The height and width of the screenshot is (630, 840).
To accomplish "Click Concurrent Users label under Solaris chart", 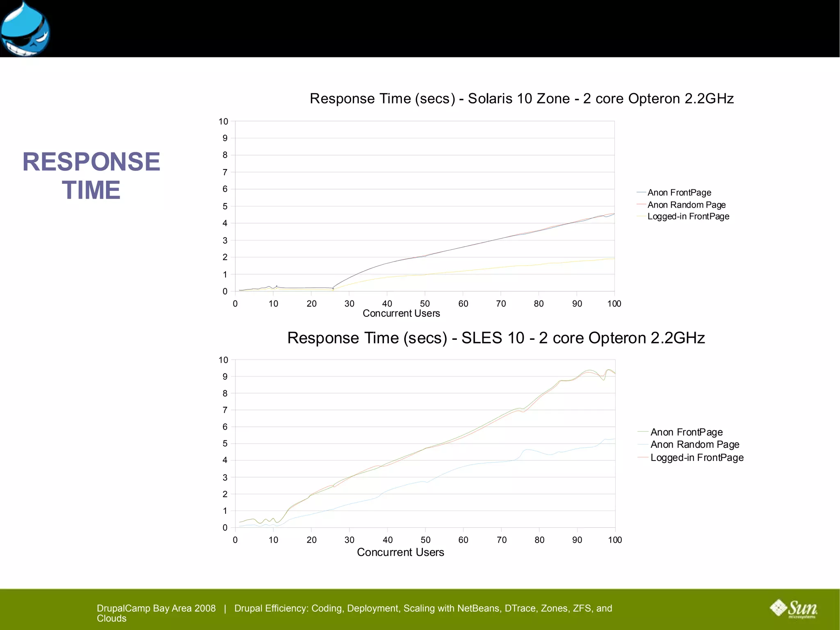I will click(401, 314).
